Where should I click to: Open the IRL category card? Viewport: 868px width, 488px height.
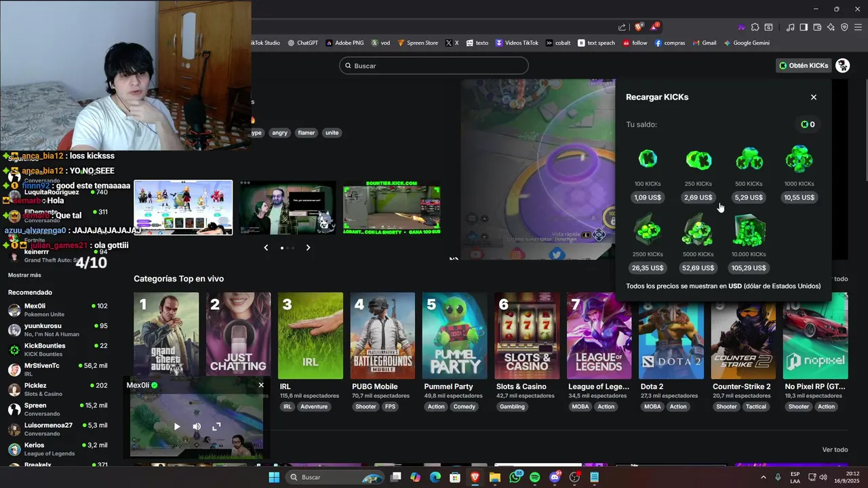tap(311, 335)
